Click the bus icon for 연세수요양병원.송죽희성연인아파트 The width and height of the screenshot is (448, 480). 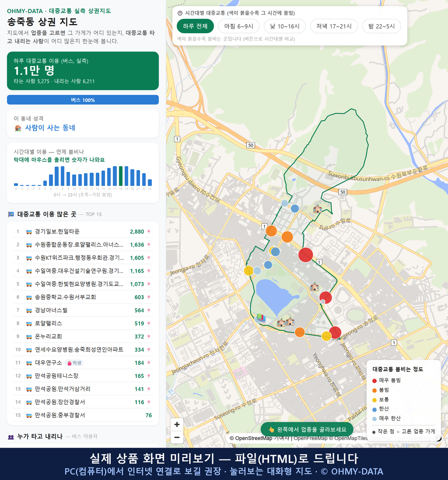point(29,350)
